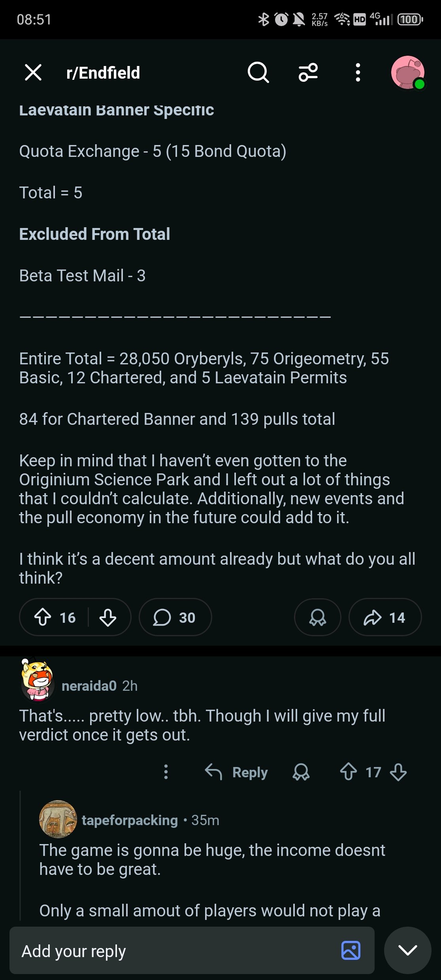Give an award to the post
This screenshot has height=980, width=441.
pyautogui.click(x=318, y=617)
